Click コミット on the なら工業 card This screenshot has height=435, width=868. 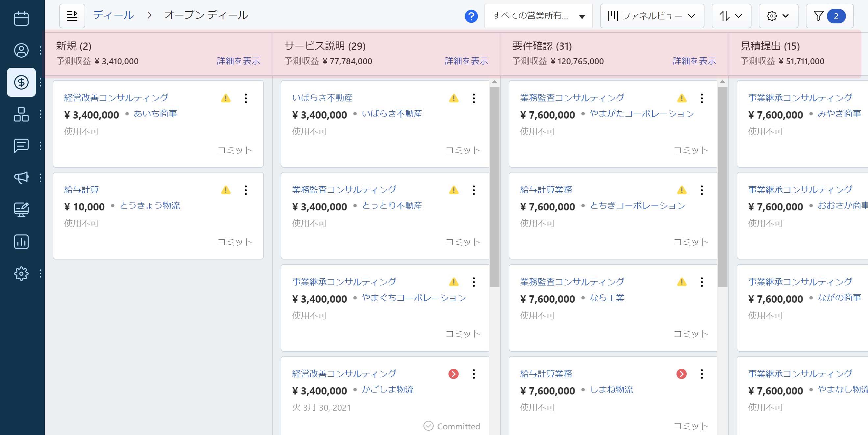tap(691, 334)
